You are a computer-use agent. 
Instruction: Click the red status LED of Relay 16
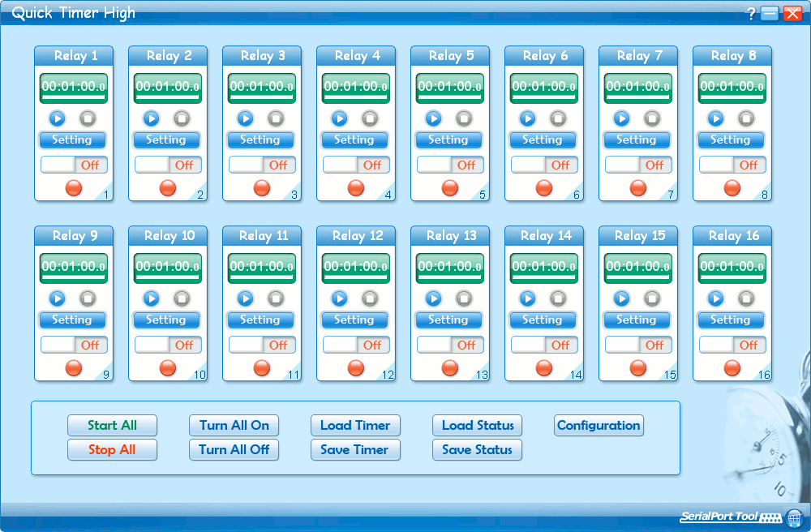[x=732, y=367]
